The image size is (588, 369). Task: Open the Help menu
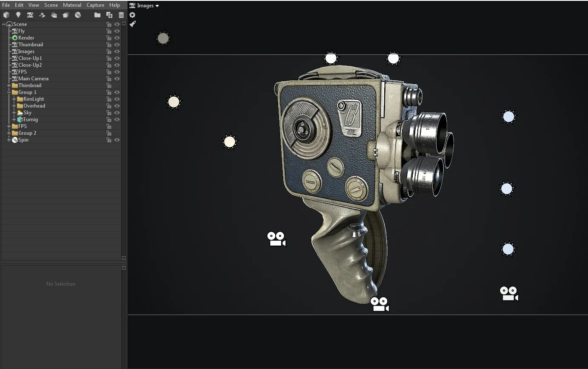click(x=114, y=5)
